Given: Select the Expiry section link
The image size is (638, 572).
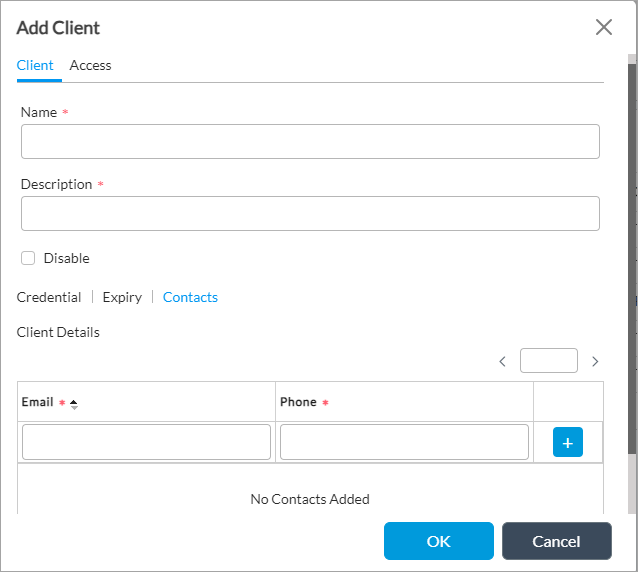Looking at the screenshot, I should point(122,297).
